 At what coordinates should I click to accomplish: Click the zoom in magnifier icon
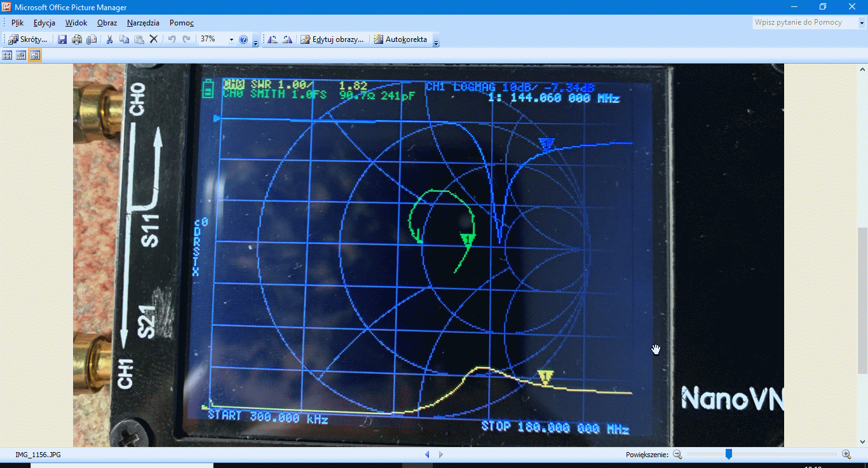[846, 454]
